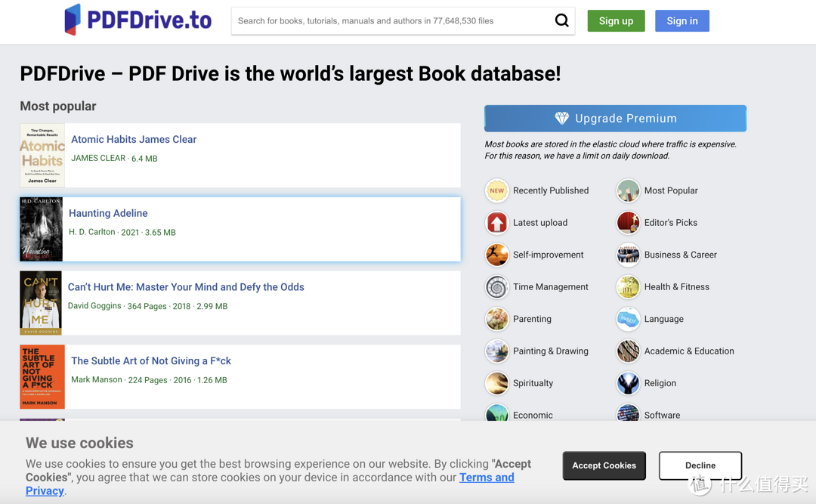Go to the Parenting text link
This screenshot has width=816, height=504.
point(532,319)
